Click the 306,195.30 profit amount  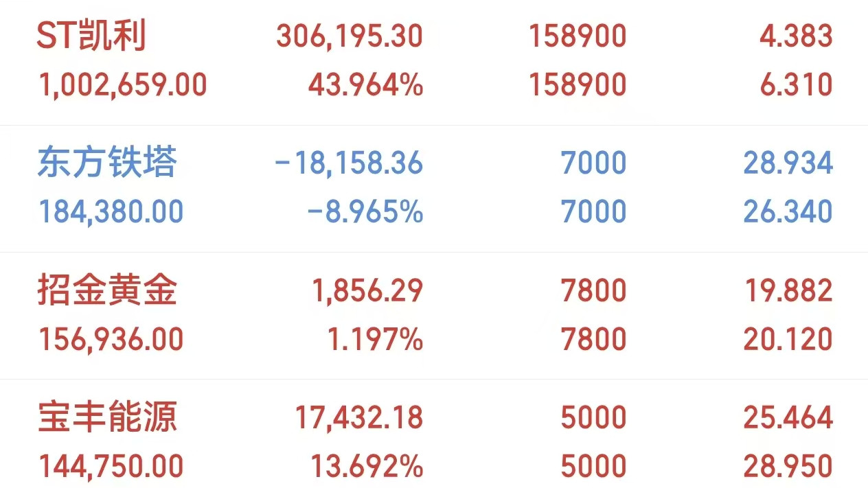point(349,36)
